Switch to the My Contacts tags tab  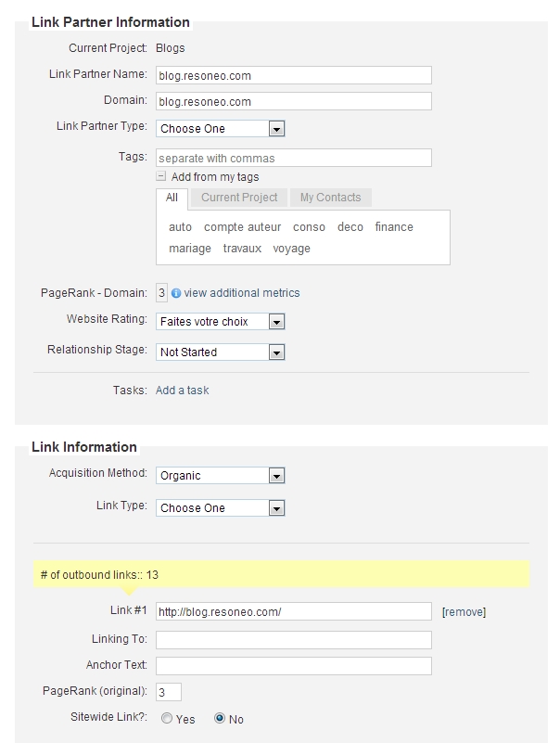tap(330, 198)
